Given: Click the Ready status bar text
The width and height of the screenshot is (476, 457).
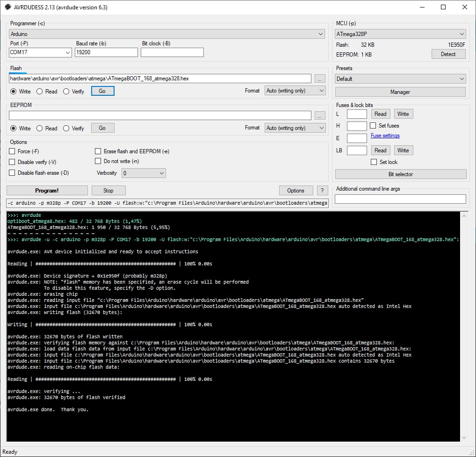Looking at the screenshot, I should click(x=10, y=452).
